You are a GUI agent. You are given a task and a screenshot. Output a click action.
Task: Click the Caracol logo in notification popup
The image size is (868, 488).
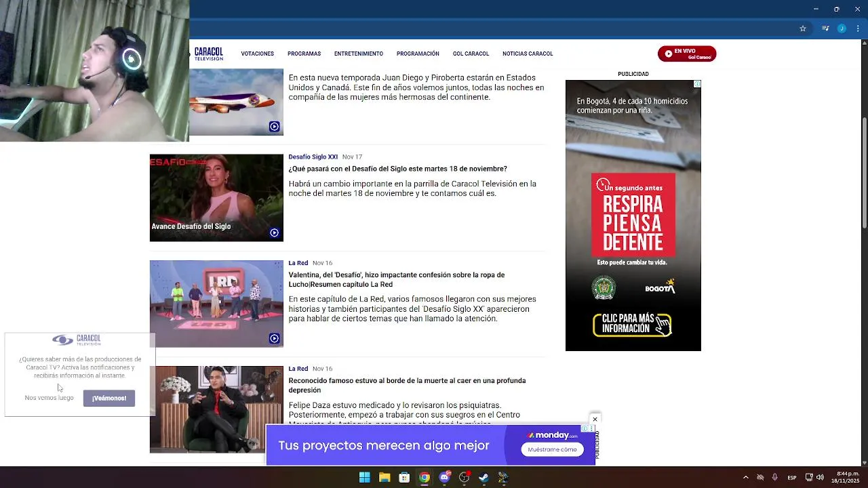(77, 340)
